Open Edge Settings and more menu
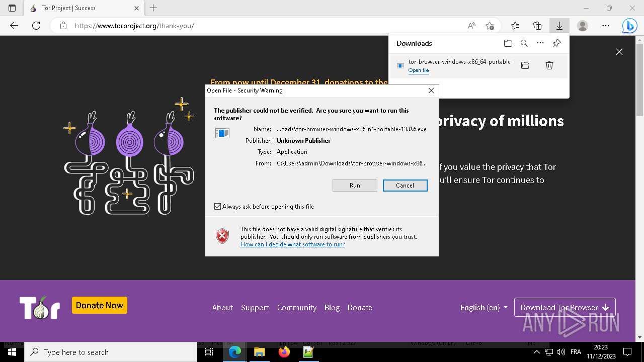The width and height of the screenshot is (644, 362). click(x=606, y=26)
